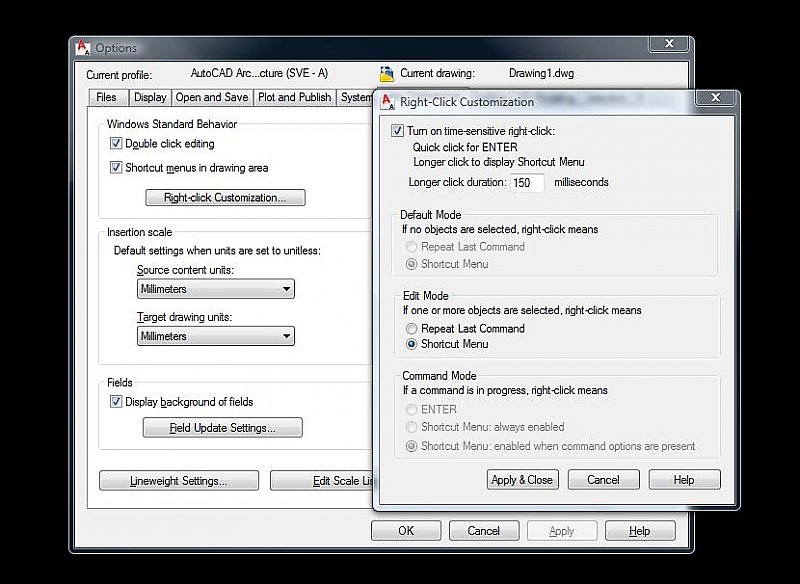Click the drawing file icon beside Current drawing

point(387,74)
